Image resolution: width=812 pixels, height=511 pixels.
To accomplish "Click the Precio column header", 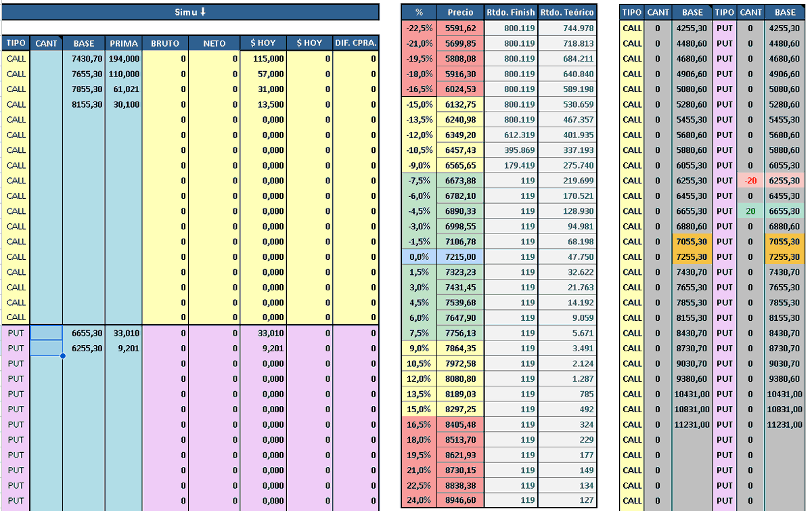I will (461, 12).
